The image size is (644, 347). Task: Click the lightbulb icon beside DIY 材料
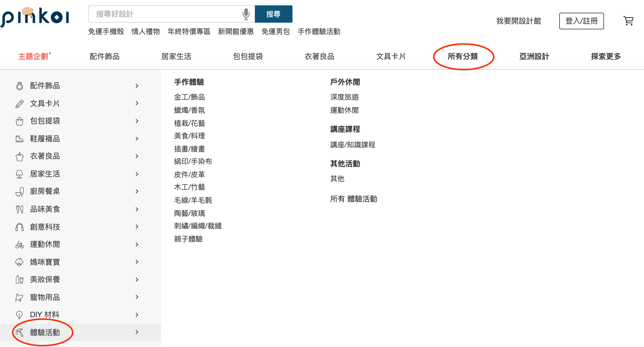(19, 315)
